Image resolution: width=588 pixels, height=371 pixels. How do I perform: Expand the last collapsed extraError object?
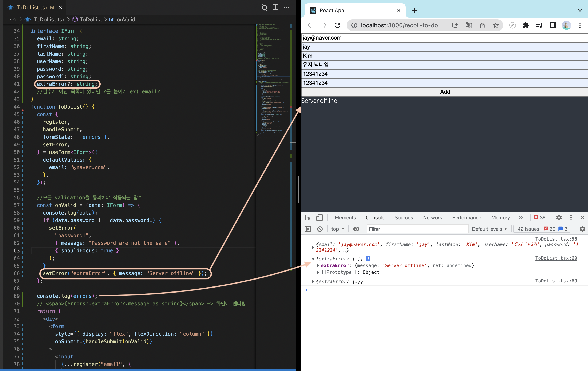tap(313, 281)
